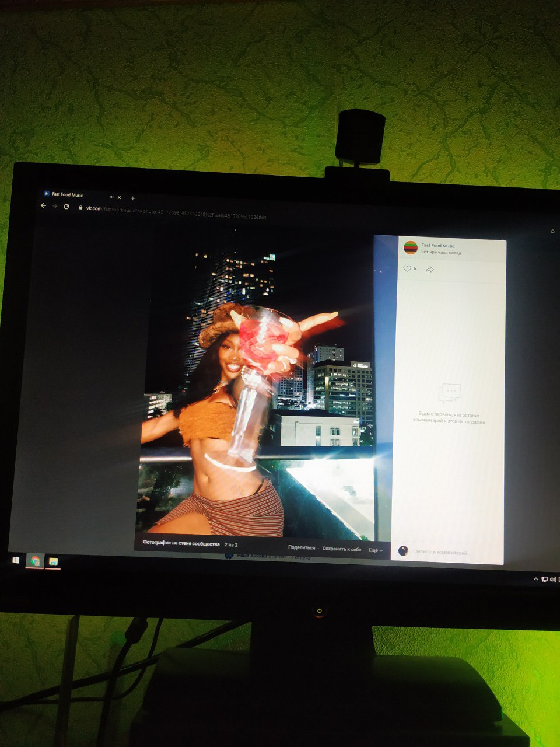The width and height of the screenshot is (560, 747).
Task: Like the photo with the heart icon
Action: point(407,268)
